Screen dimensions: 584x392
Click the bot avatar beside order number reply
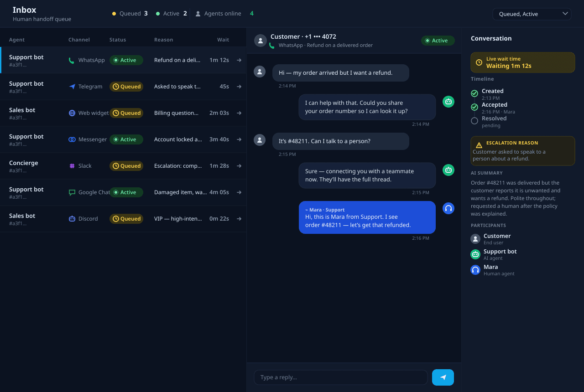tap(448, 102)
